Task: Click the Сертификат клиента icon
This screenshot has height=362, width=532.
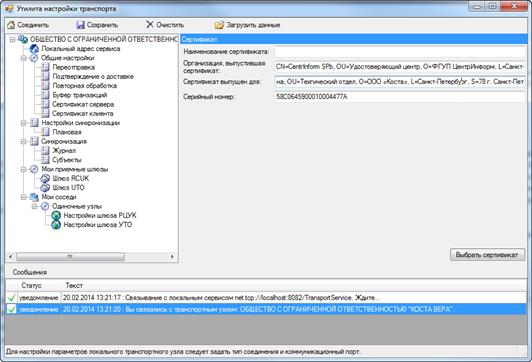Action: [45, 113]
